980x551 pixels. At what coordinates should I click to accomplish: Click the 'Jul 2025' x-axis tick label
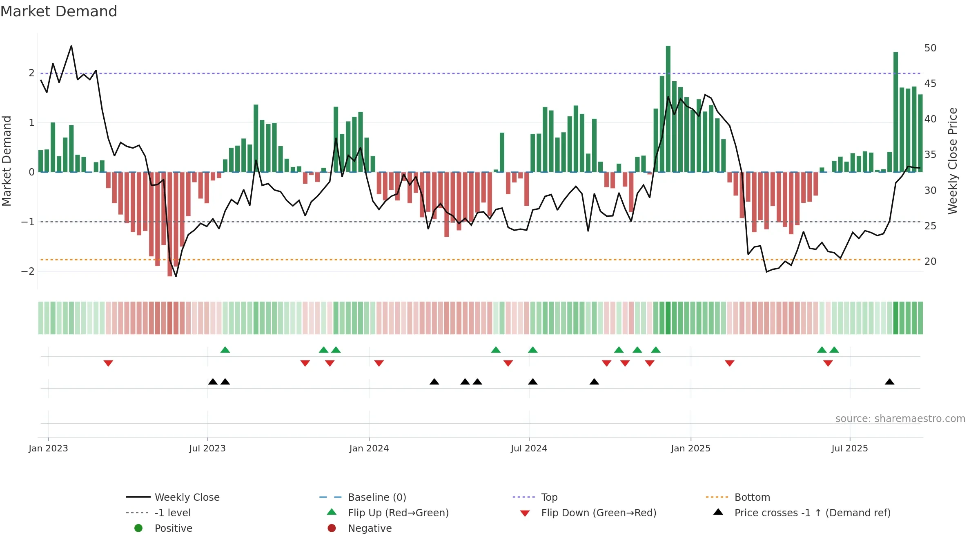pos(850,448)
